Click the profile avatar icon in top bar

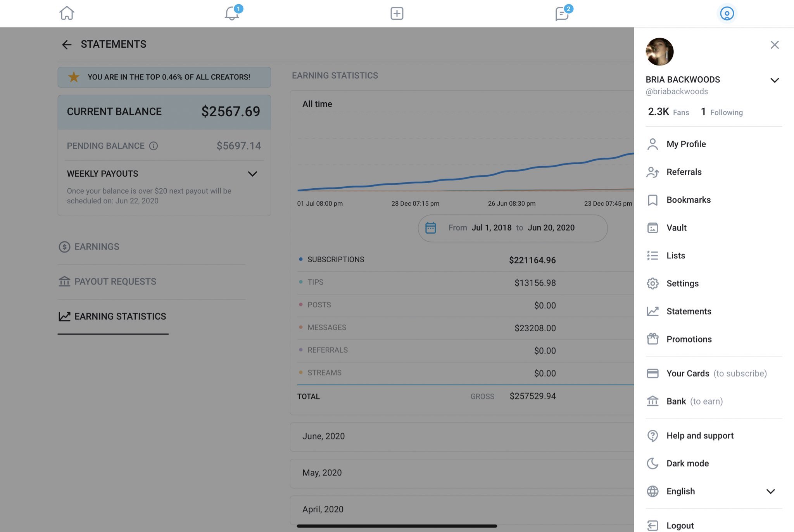click(727, 14)
